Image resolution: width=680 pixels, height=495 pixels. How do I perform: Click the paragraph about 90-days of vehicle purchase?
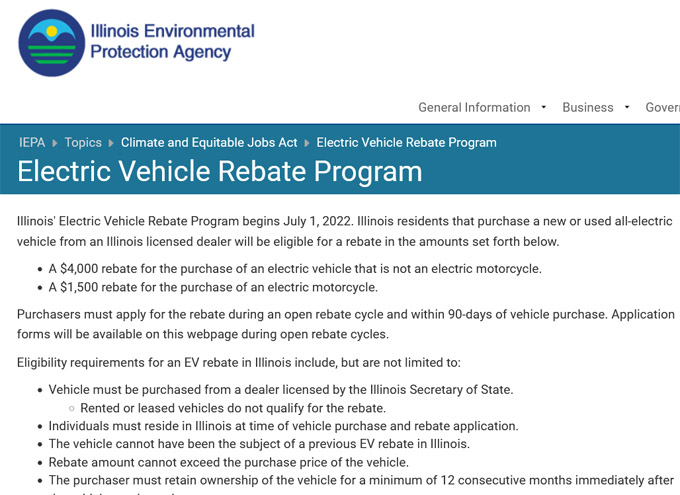[x=346, y=324]
